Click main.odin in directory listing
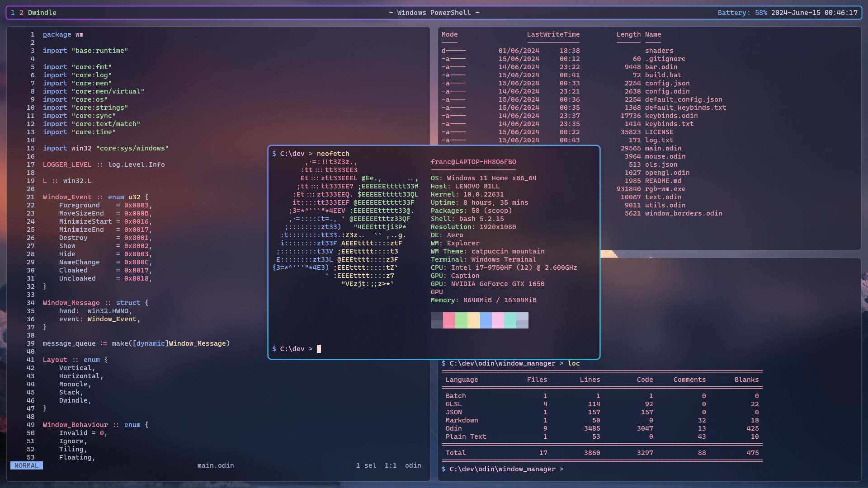The image size is (868, 488). point(663,148)
